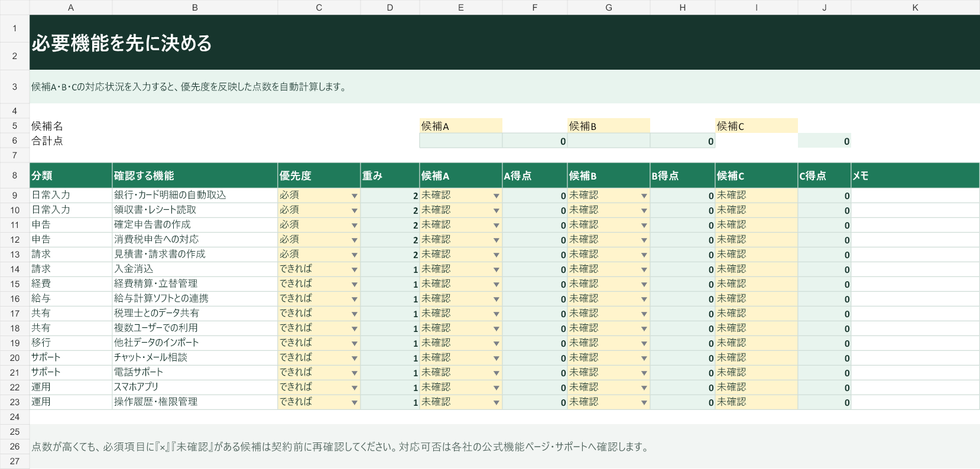Image resolution: width=980 pixels, height=469 pixels.
Task: Select row 8 header number
Action: point(15,175)
